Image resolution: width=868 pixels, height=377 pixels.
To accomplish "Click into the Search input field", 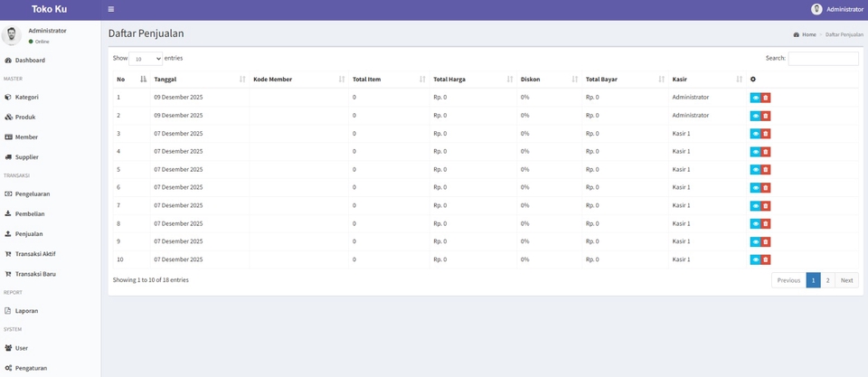I will [x=823, y=59].
